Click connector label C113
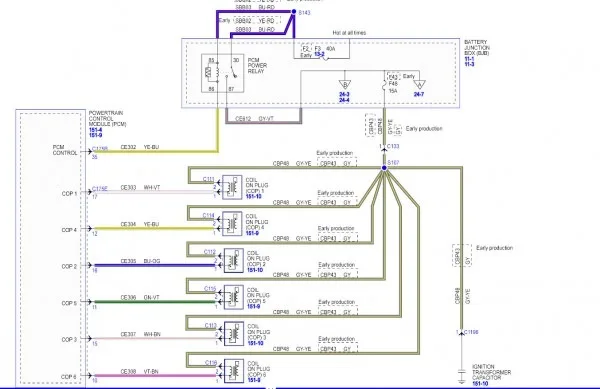This screenshot has width=600, height=389. (210, 326)
